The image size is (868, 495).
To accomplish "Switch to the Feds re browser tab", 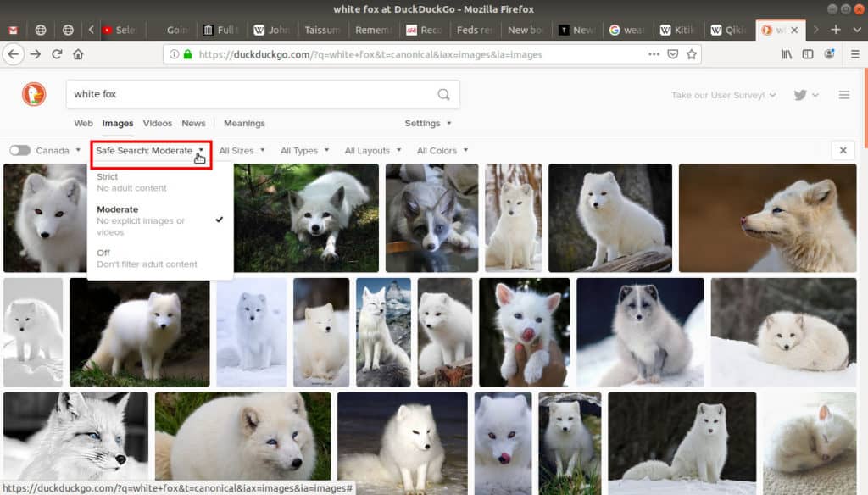I will tap(475, 30).
